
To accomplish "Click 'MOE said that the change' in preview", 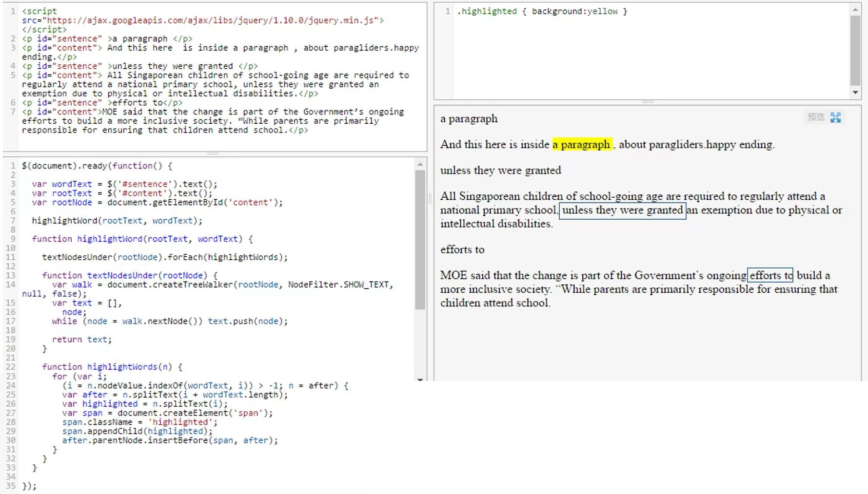I will tap(504, 275).
